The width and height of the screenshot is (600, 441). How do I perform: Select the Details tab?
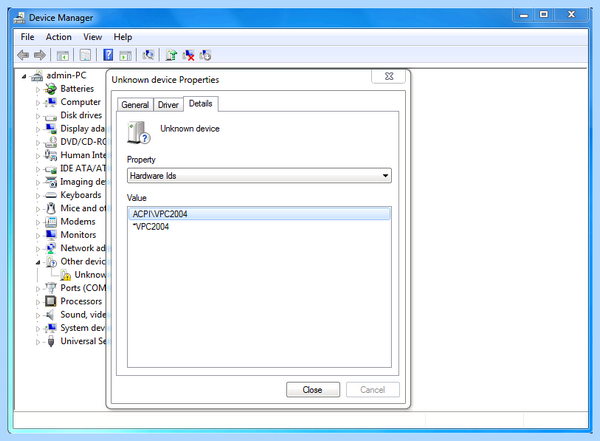coord(201,104)
